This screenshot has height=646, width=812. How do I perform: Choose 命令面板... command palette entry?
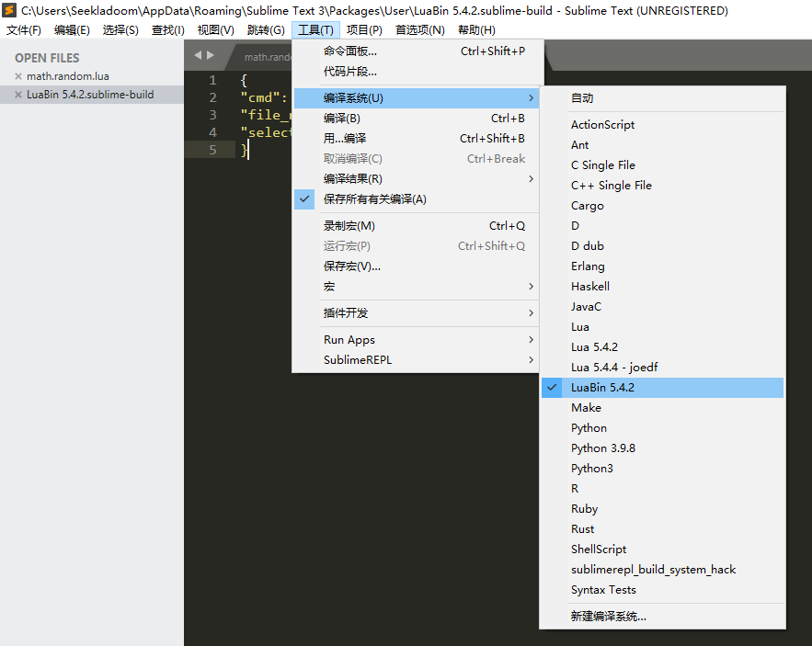click(417, 51)
